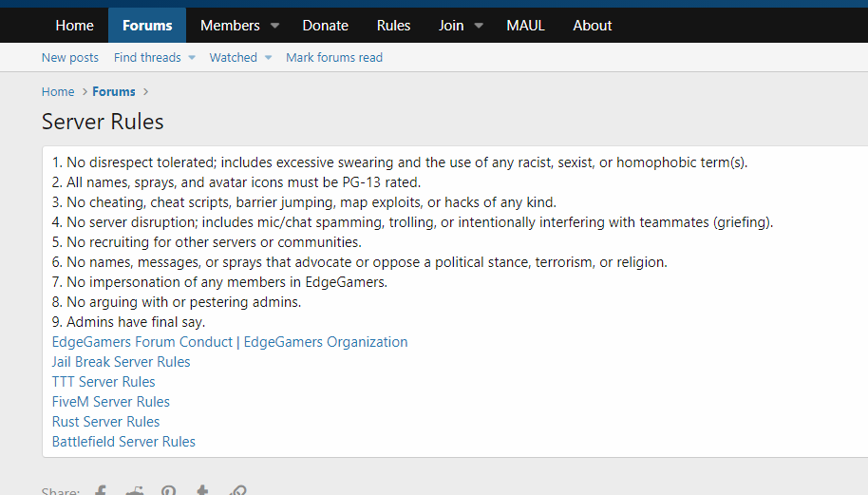This screenshot has height=495, width=868.
Task: Open the Members page
Action: point(230,26)
